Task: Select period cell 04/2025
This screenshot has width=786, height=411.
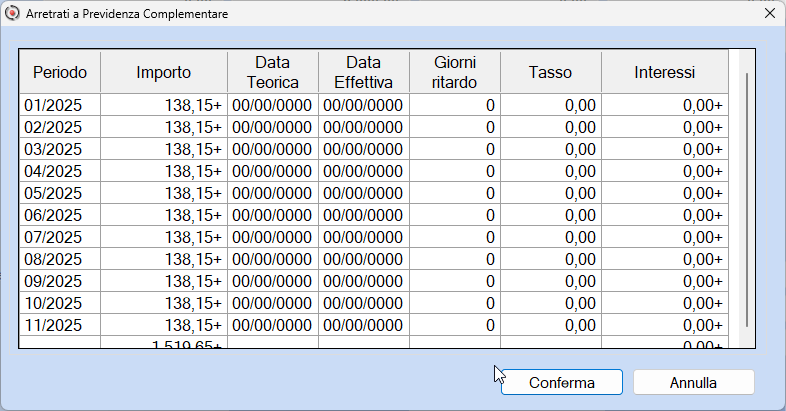Action: pos(60,171)
